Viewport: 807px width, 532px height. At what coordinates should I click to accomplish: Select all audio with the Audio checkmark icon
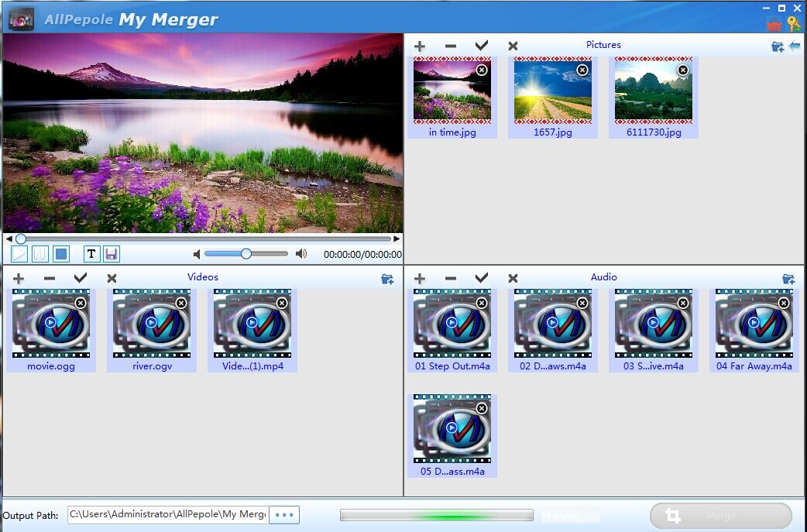click(482, 278)
